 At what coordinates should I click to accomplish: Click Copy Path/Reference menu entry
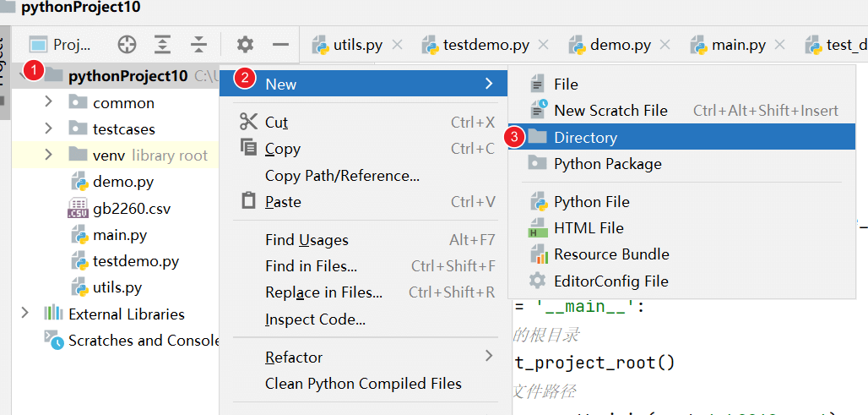(x=342, y=176)
